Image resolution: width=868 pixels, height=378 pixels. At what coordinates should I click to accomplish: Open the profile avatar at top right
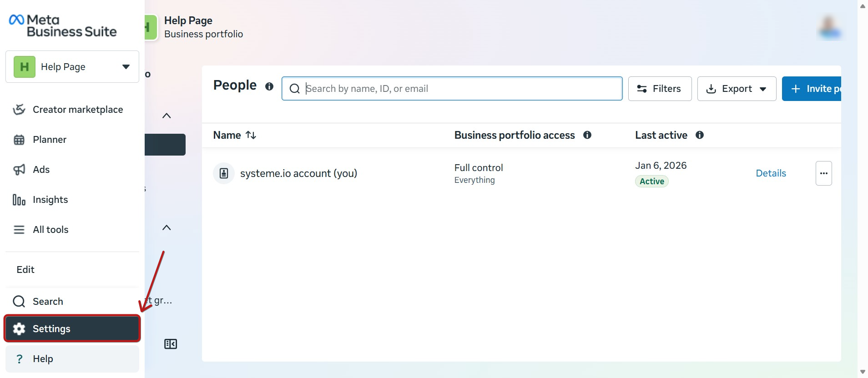(x=829, y=27)
